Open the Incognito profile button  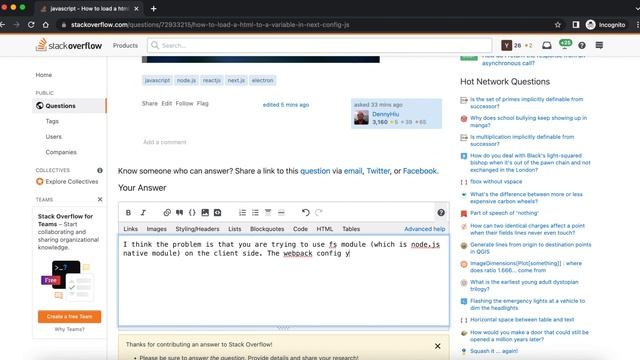[x=605, y=25]
